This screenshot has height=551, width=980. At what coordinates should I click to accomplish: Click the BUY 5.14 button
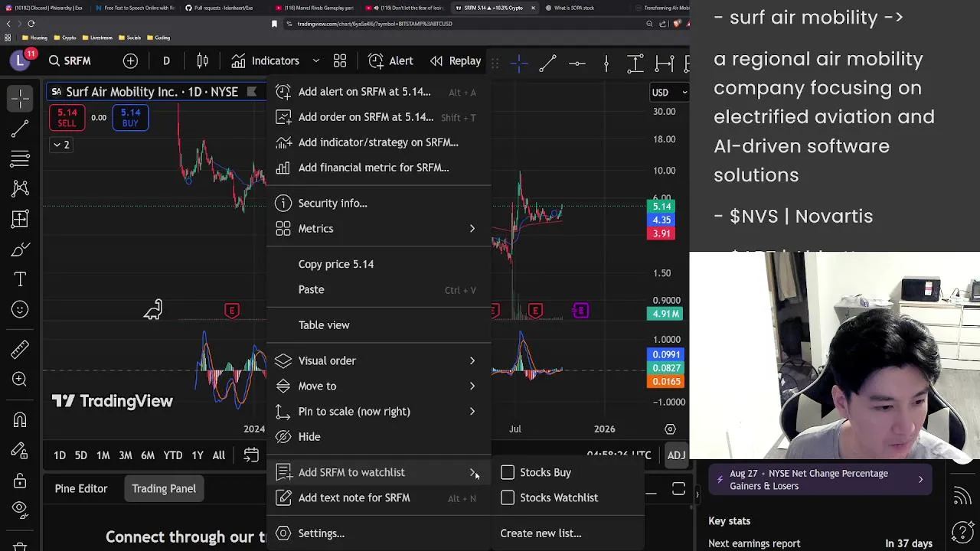pos(130,118)
